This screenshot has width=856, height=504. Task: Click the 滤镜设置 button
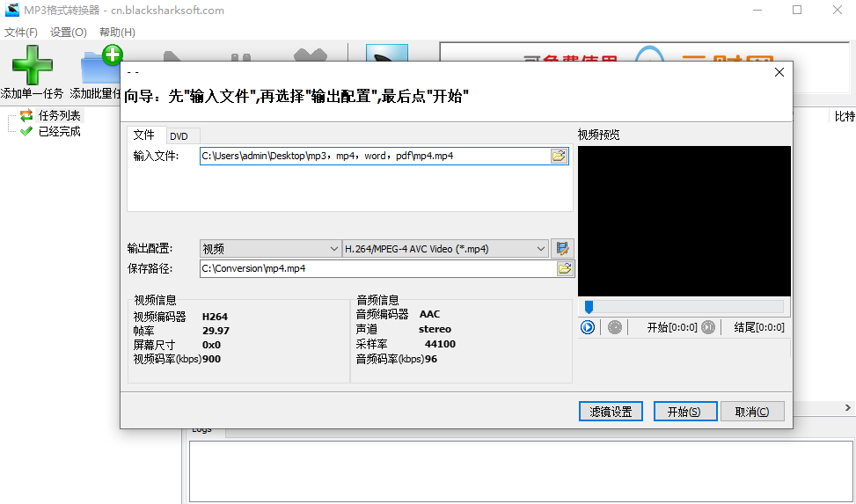point(611,412)
